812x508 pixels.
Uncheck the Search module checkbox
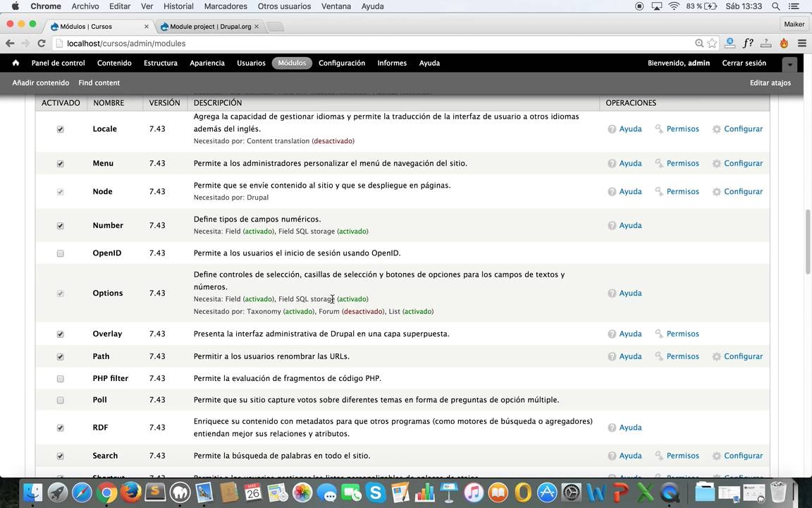60,456
